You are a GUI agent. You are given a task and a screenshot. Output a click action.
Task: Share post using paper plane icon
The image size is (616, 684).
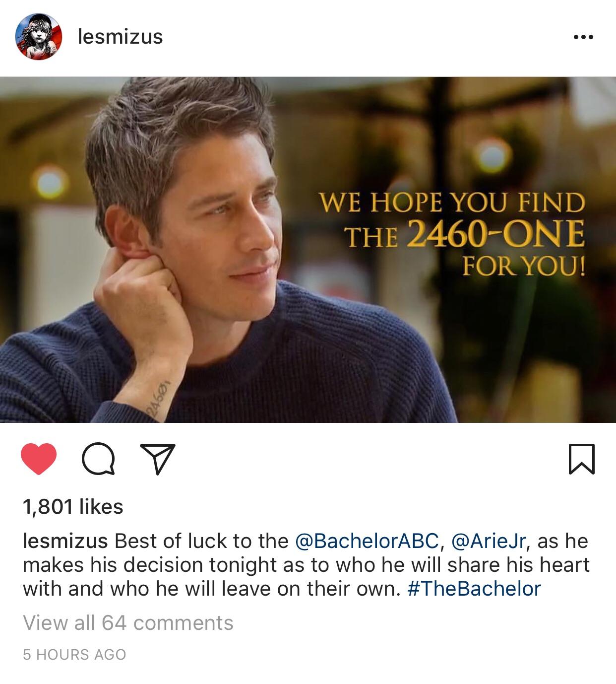[x=158, y=459]
